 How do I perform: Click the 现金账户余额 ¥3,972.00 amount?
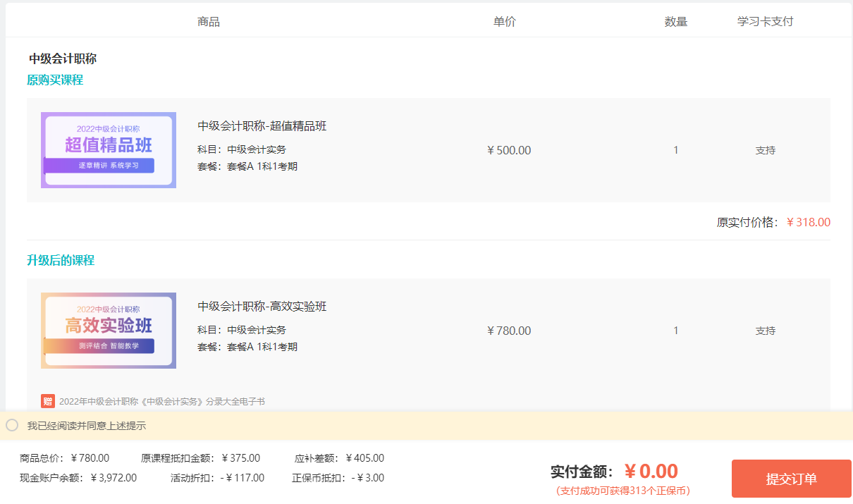[x=114, y=478]
